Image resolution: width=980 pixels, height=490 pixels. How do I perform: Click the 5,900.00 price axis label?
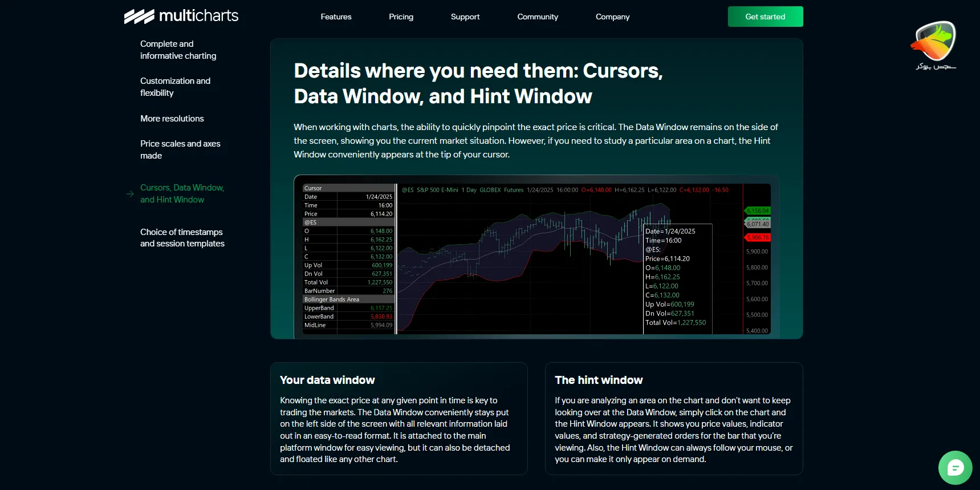coord(757,252)
